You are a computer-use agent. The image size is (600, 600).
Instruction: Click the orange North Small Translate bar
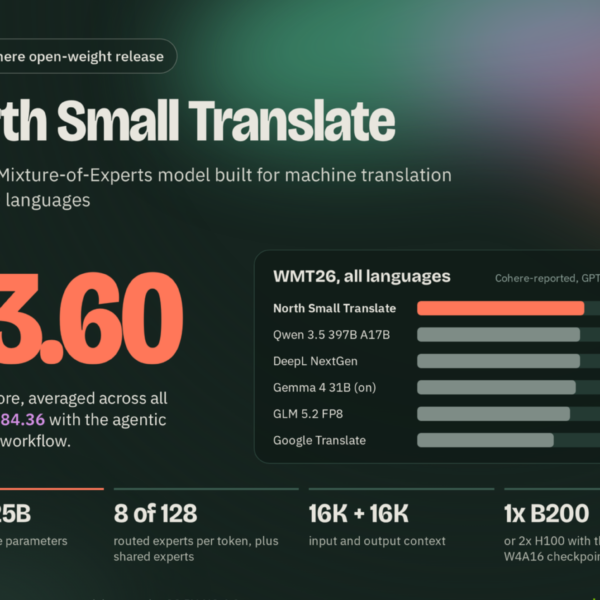pyautogui.click(x=501, y=308)
